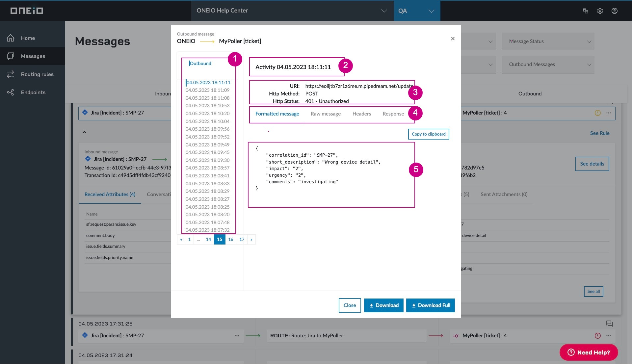Click Copy to clipboard button
The image size is (632, 364).
click(x=429, y=134)
